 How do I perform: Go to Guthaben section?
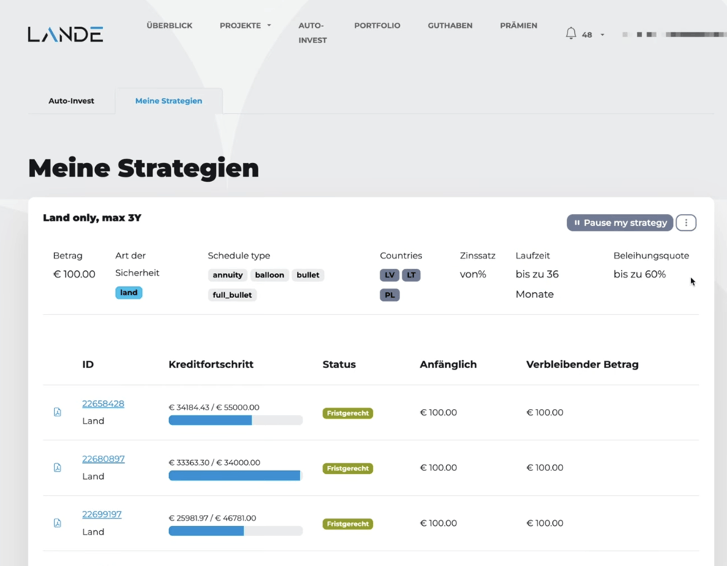point(450,26)
